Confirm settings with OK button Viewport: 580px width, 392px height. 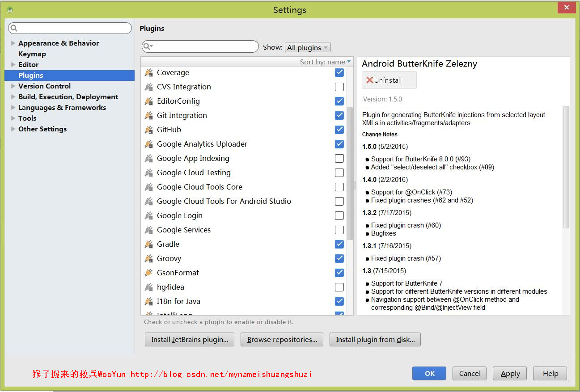click(429, 373)
